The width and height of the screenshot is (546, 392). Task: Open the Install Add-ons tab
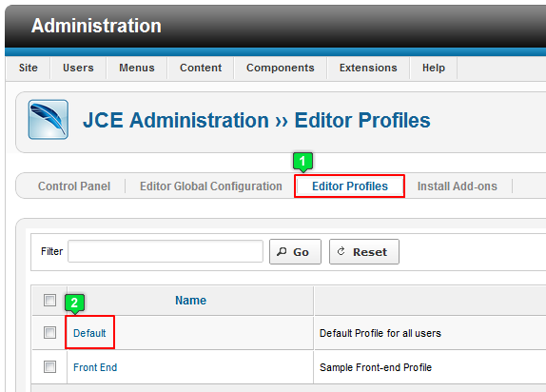pos(458,186)
